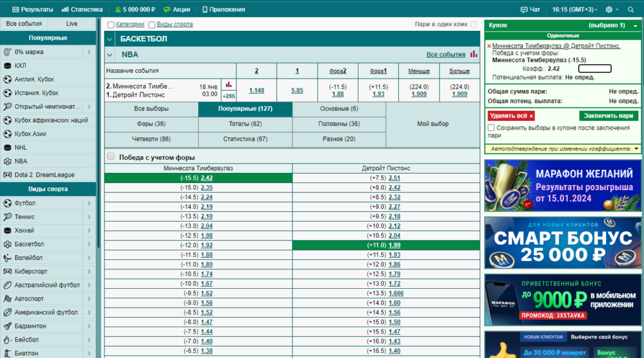Screen dimensions: 644x358
Task: Expand the Киберспорт sidebar arrow
Action: (x=89, y=271)
